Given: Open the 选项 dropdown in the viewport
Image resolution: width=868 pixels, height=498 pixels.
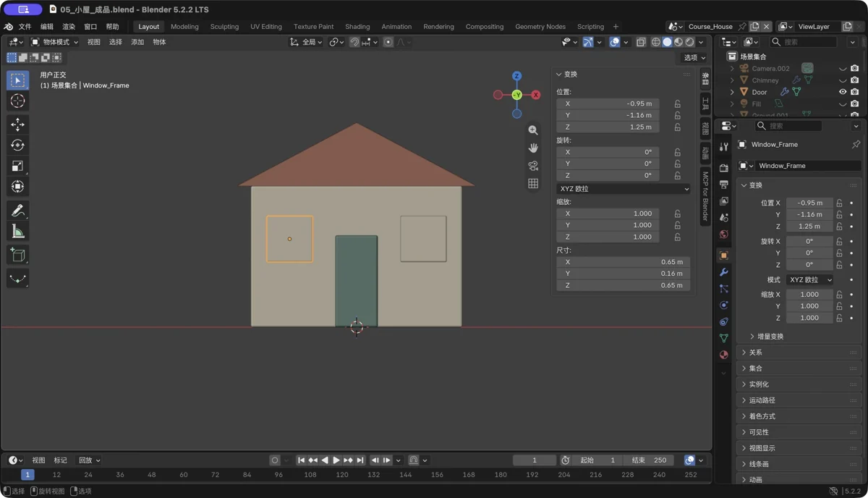Looking at the screenshot, I should coord(694,58).
